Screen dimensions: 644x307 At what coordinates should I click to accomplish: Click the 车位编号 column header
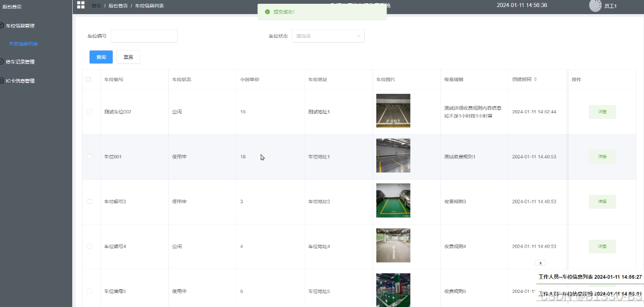(x=113, y=79)
